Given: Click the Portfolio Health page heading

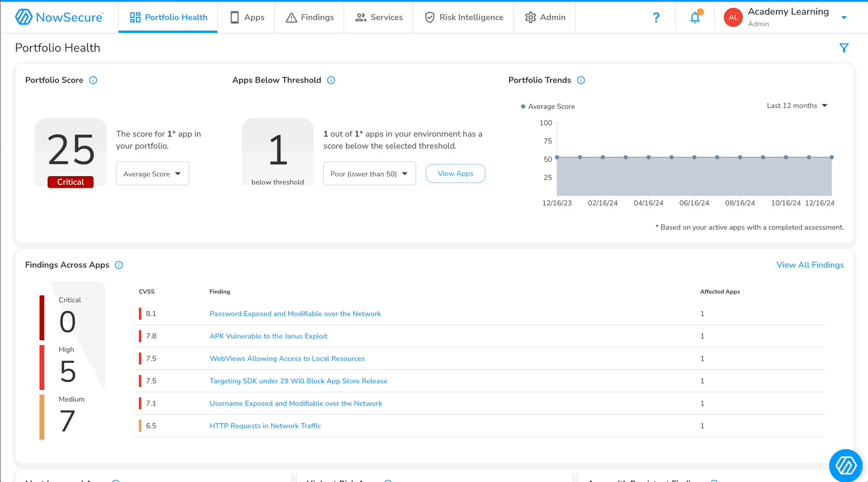Looking at the screenshot, I should pos(57,48).
